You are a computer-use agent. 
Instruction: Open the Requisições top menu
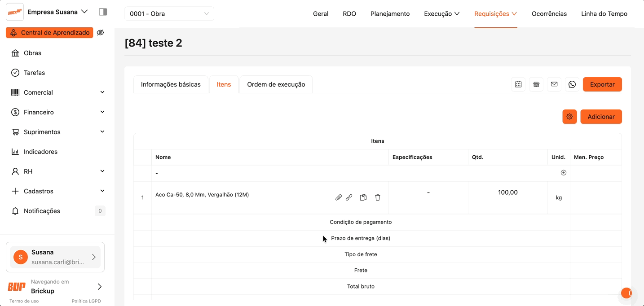(x=495, y=14)
